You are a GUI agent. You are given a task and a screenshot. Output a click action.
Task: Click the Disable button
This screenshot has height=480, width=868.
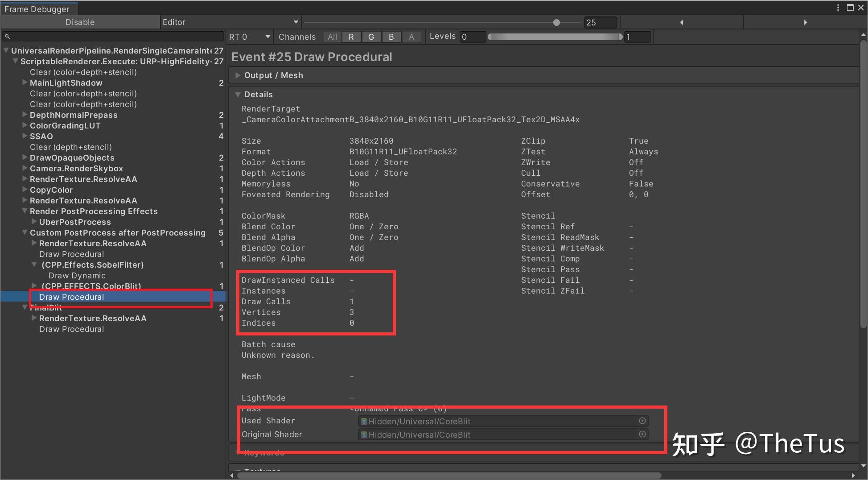80,22
